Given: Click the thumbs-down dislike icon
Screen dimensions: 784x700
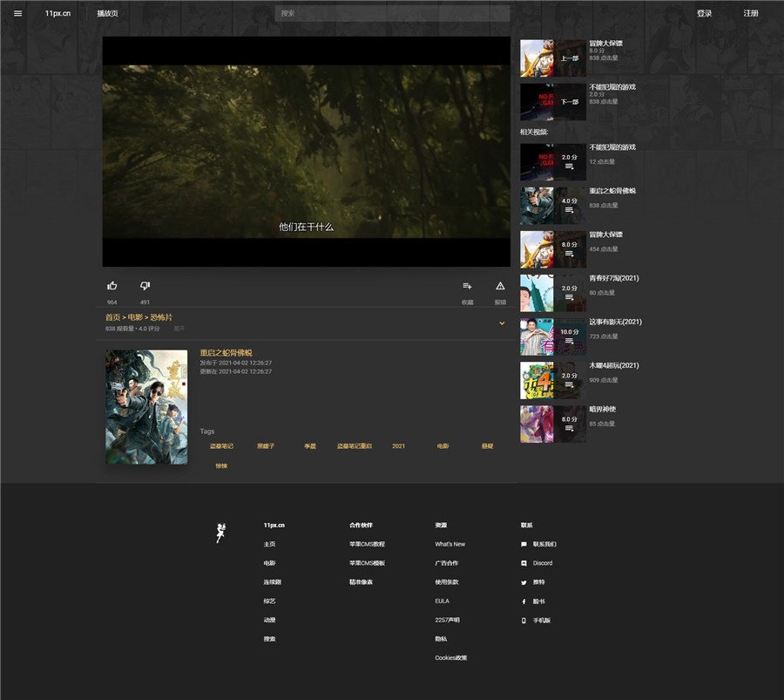Looking at the screenshot, I should coord(145,286).
